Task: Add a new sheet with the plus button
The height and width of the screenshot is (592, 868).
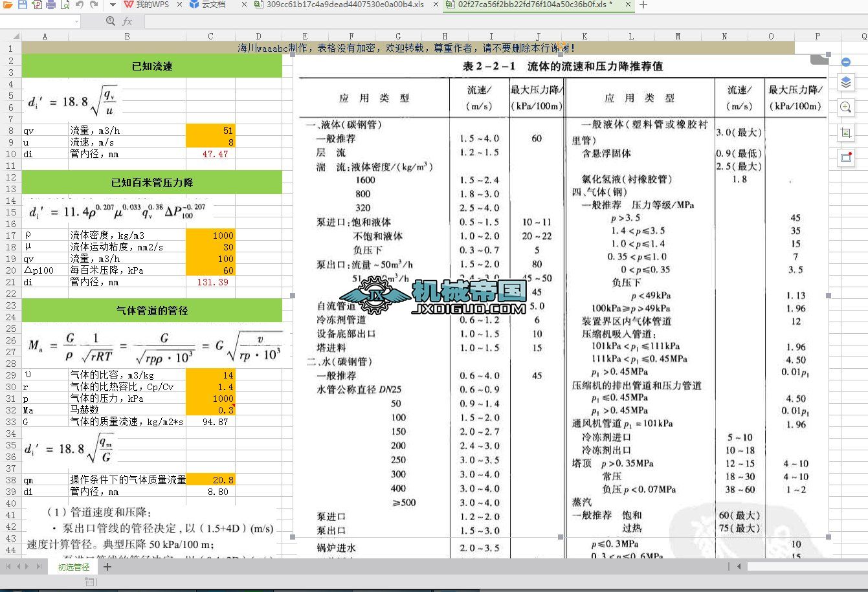Action: pyautogui.click(x=107, y=567)
